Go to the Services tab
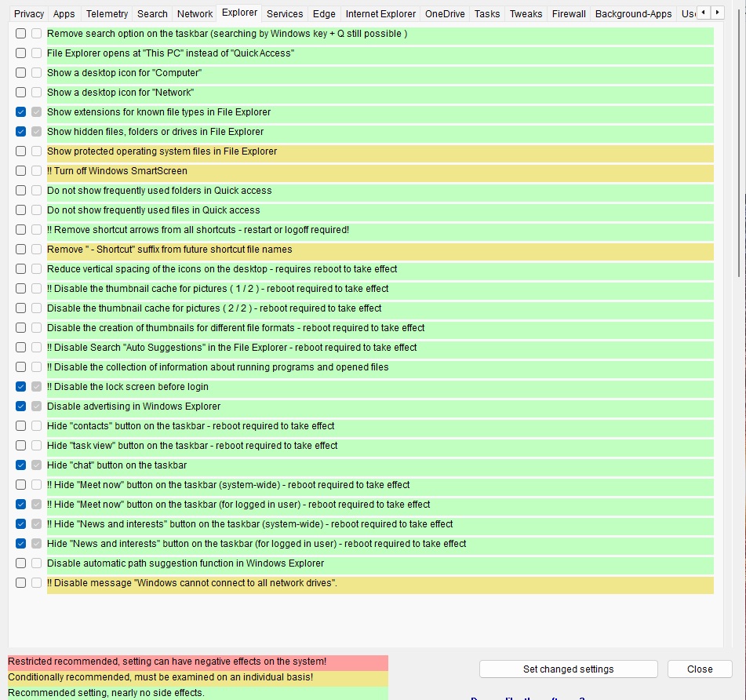The height and width of the screenshot is (700, 746). pos(285,13)
